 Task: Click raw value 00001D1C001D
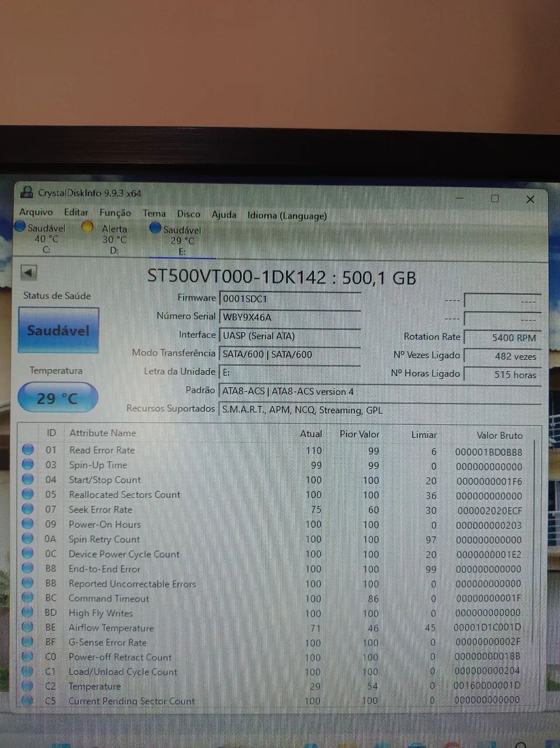pyautogui.click(x=488, y=628)
